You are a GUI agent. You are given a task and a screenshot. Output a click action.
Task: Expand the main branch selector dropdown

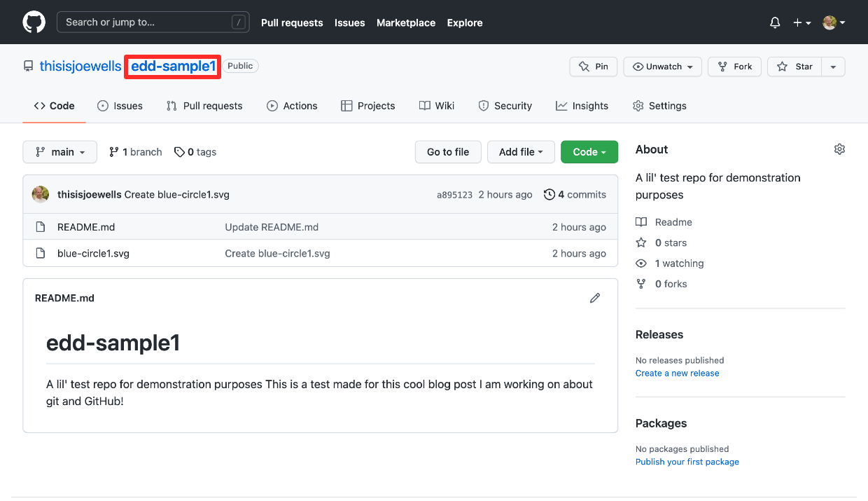point(59,152)
